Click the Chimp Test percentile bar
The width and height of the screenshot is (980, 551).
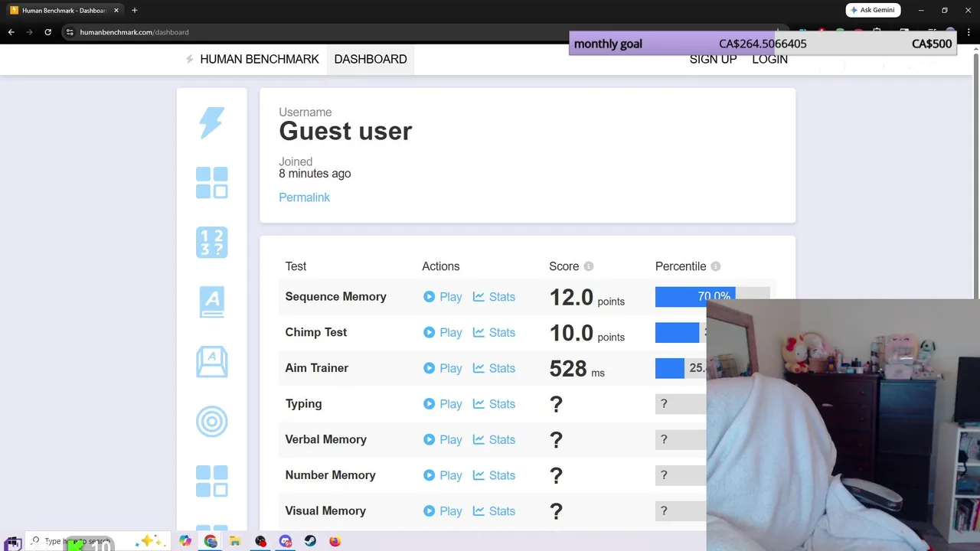coord(681,332)
